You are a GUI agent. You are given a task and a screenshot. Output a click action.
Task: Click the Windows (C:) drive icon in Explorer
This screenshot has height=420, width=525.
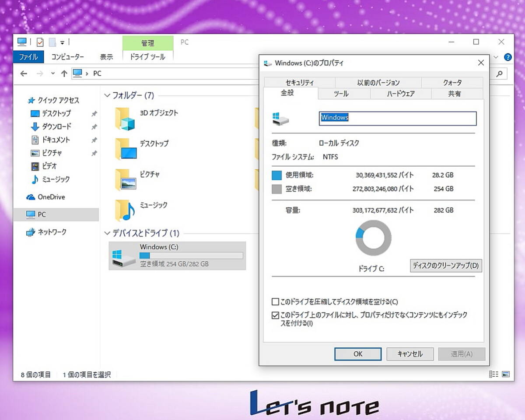click(124, 259)
